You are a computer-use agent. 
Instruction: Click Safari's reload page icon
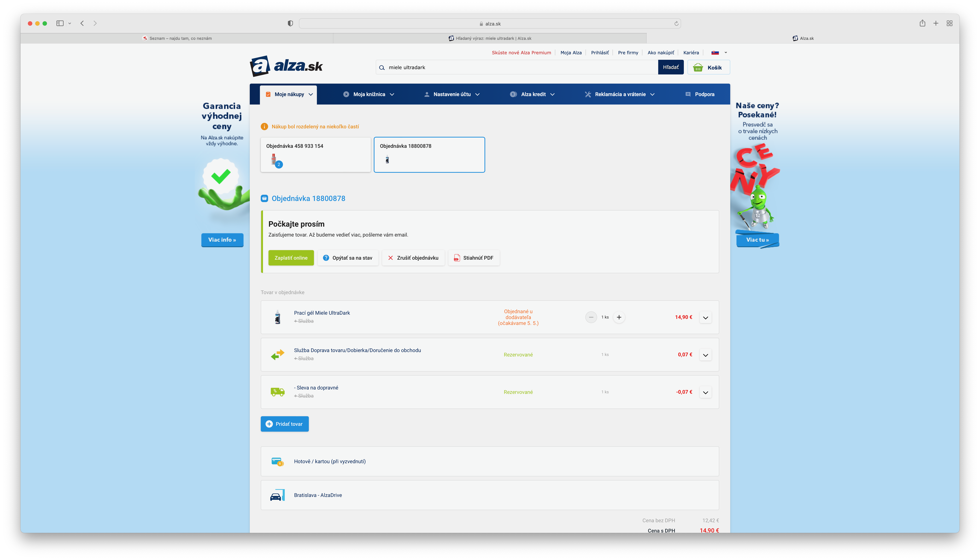pos(676,23)
